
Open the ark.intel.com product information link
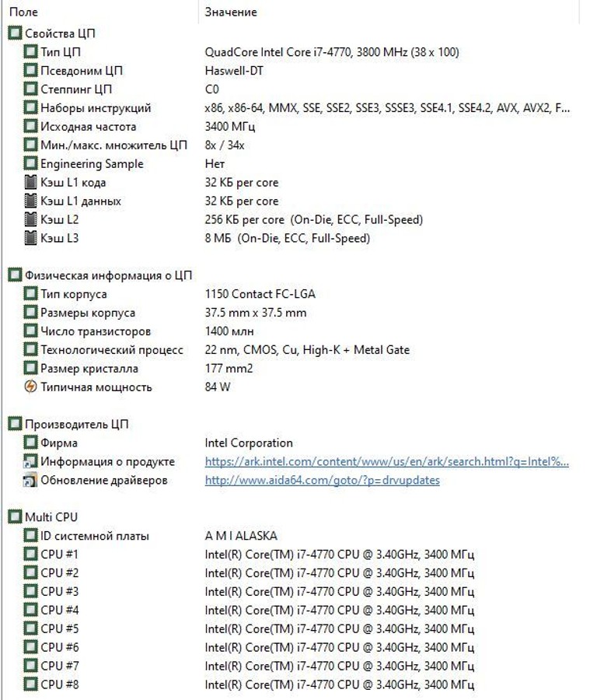387,461
